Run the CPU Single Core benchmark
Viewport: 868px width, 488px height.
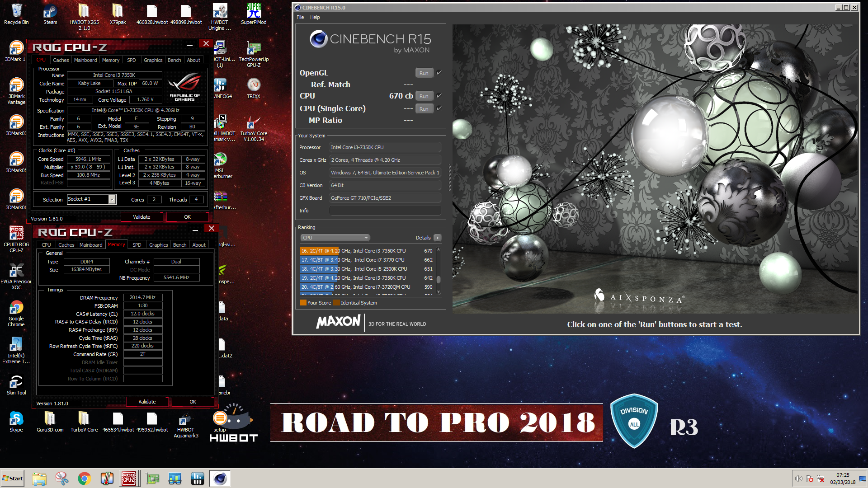(x=424, y=108)
